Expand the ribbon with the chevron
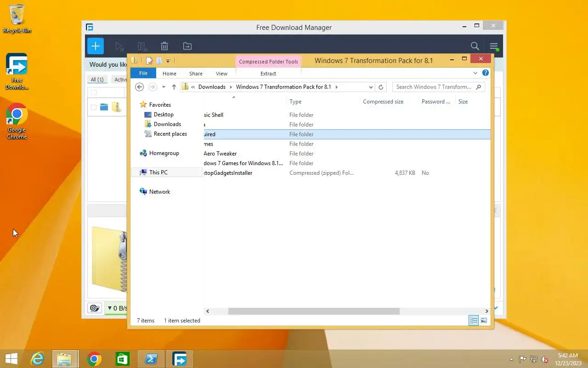This screenshot has width=588, height=368. click(475, 73)
